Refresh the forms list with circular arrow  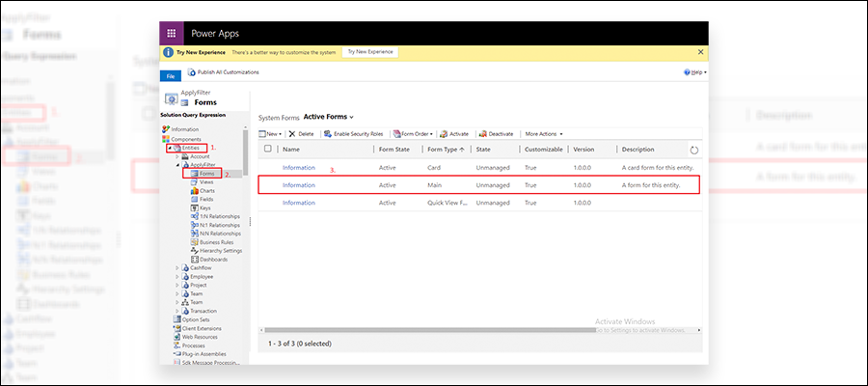pos(694,151)
